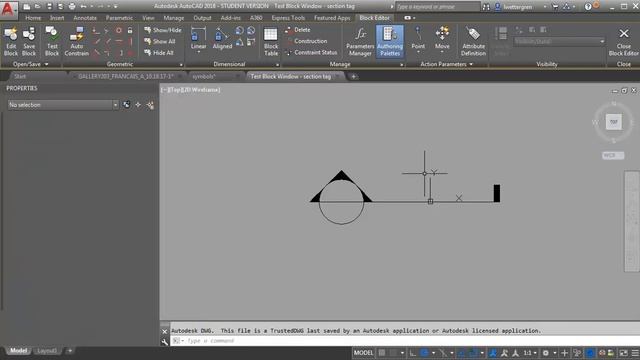Toggle Constraint Status display
The height and width of the screenshot is (360, 640).
click(311, 53)
